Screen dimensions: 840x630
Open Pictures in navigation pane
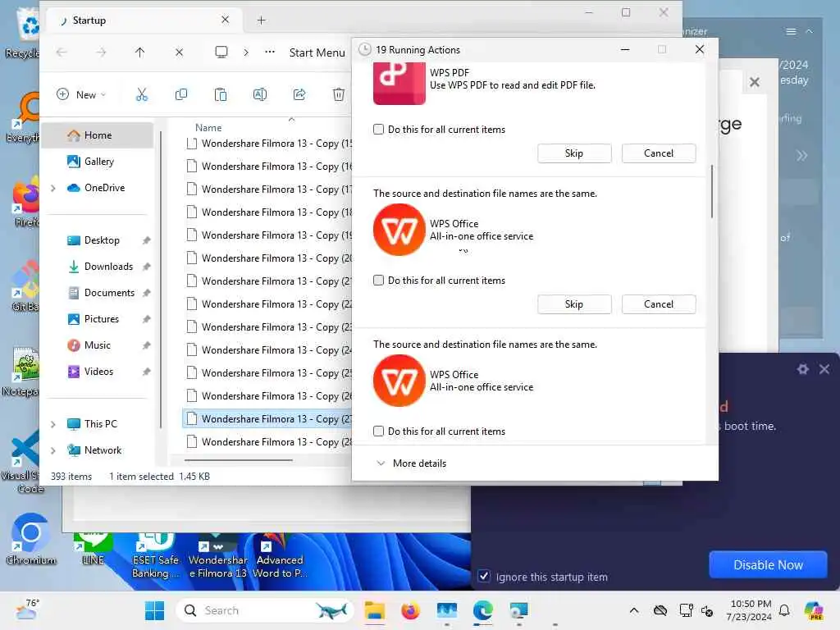(x=98, y=319)
